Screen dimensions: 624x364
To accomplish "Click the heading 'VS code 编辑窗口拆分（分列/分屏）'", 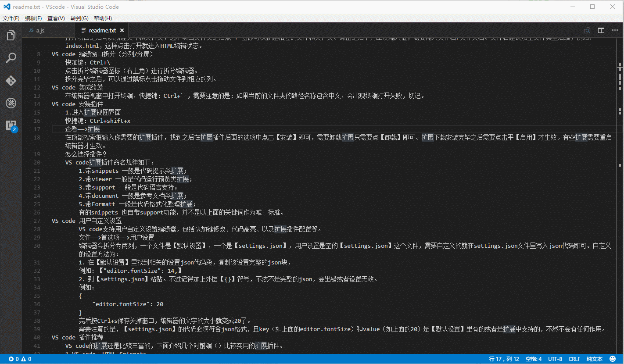I will point(102,54).
